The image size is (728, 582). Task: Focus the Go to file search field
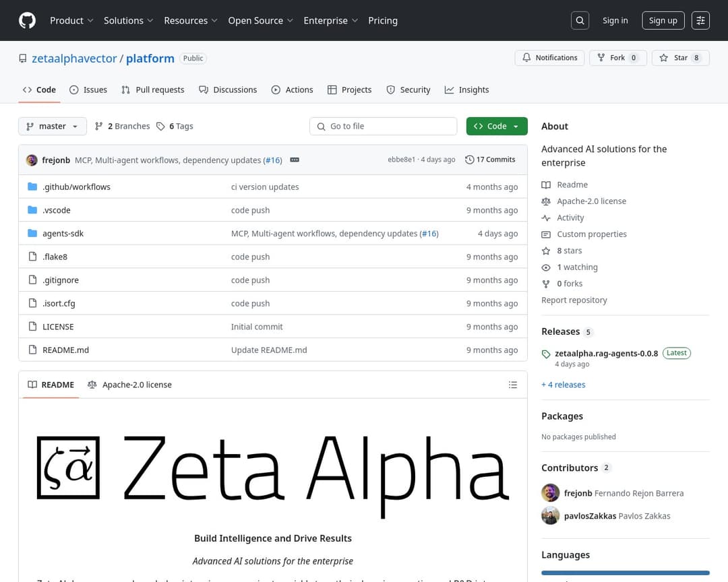pos(384,126)
